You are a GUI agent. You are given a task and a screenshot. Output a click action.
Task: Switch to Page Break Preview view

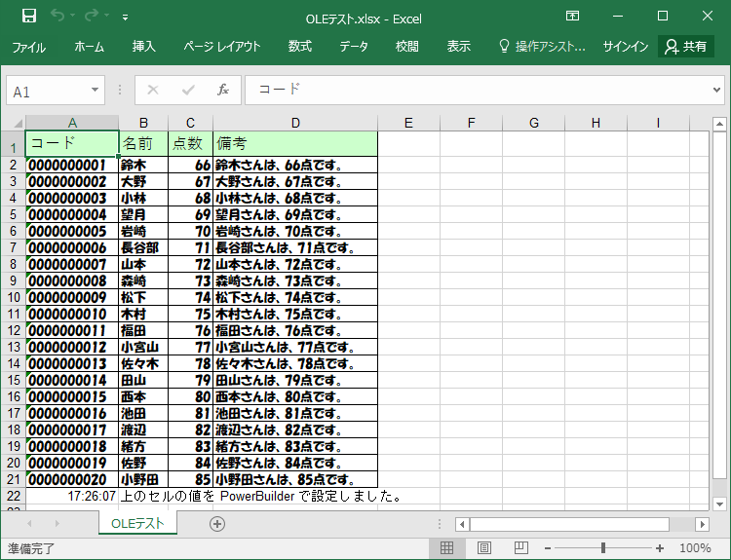tap(520, 548)
